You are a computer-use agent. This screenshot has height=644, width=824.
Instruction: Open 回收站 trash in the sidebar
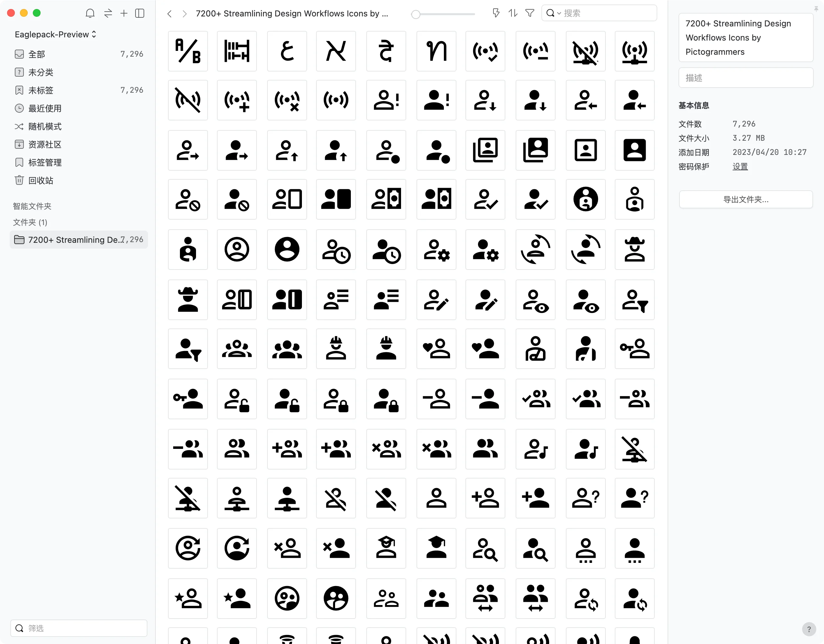pyautogui.click(x=79, y=180)
